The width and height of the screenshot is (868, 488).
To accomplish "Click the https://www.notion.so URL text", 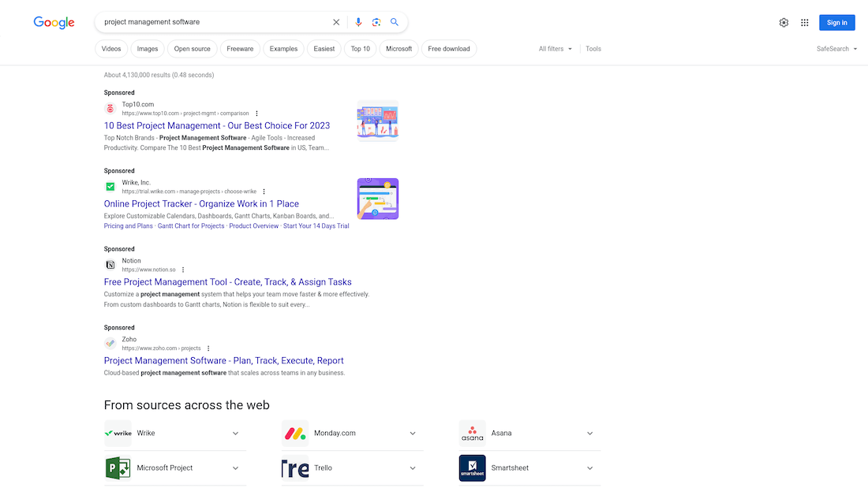I will (x=148, y=270).
